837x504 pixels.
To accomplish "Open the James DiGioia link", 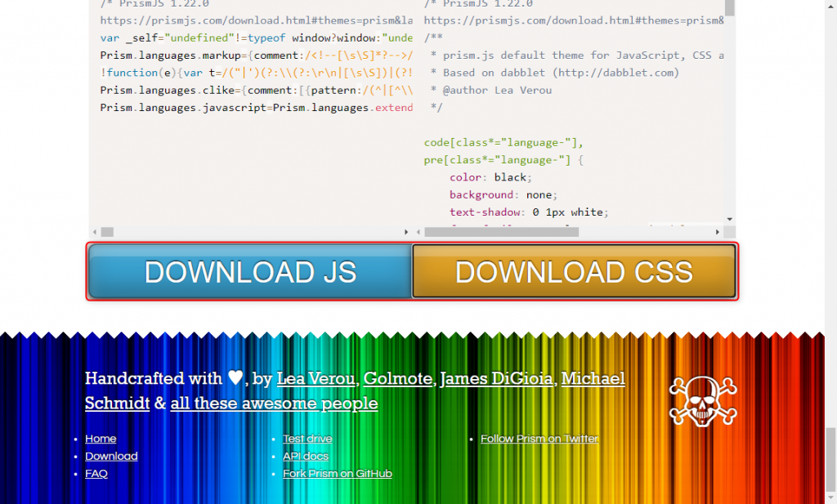I will tap(498, 378).
